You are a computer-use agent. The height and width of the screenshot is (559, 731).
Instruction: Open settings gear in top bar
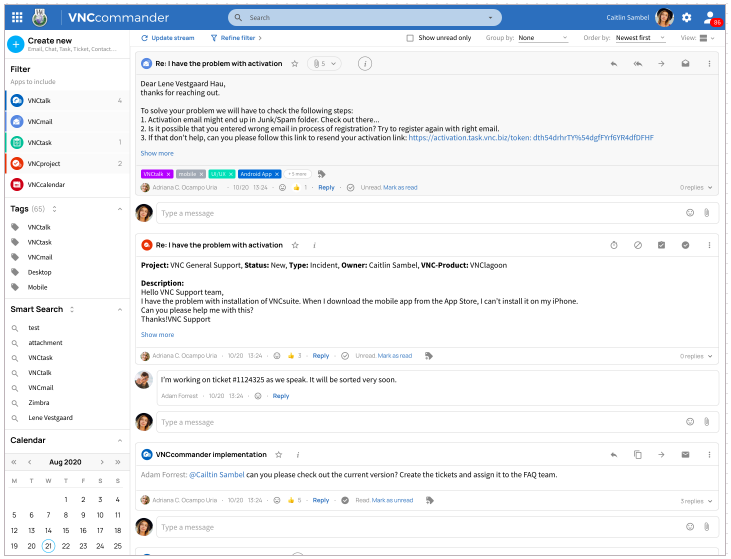point(686,17)
